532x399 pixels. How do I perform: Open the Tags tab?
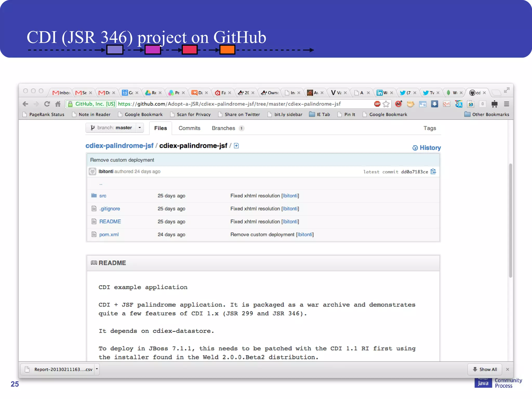coord(430,128)
